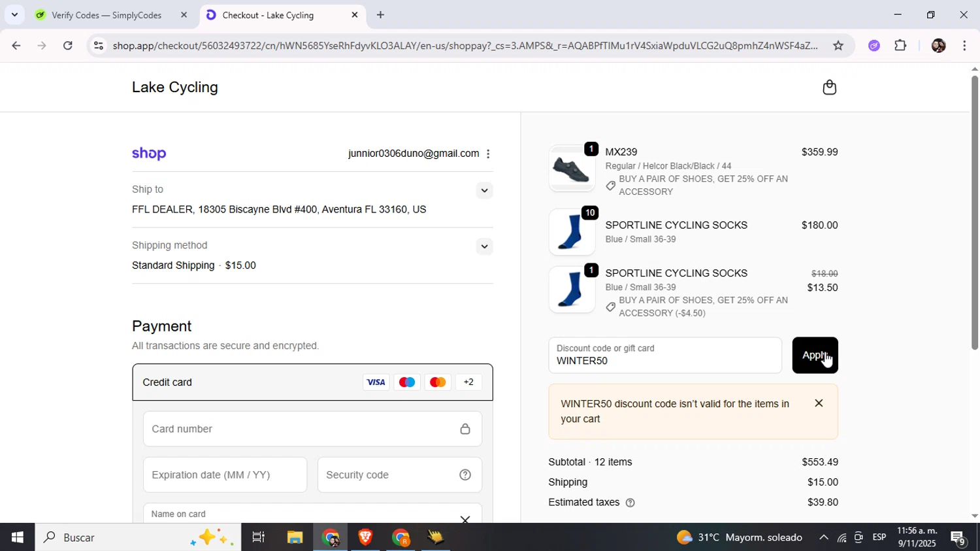Open the purple browser extension icon
The width and height of the screenshot is (980, 551).
pyautogui.click(x=874, y=46)
